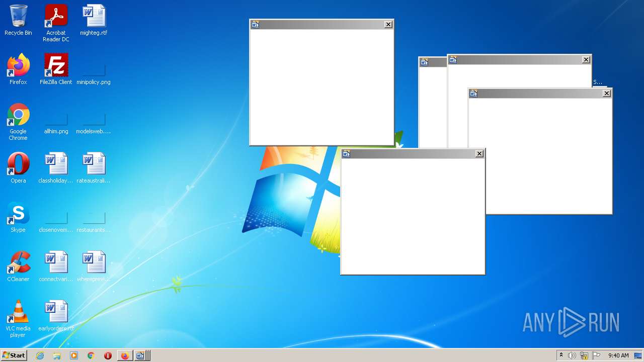Open the Skype desktop shortcut
This screenshot has width=644, height=362.
pos(18,217)
